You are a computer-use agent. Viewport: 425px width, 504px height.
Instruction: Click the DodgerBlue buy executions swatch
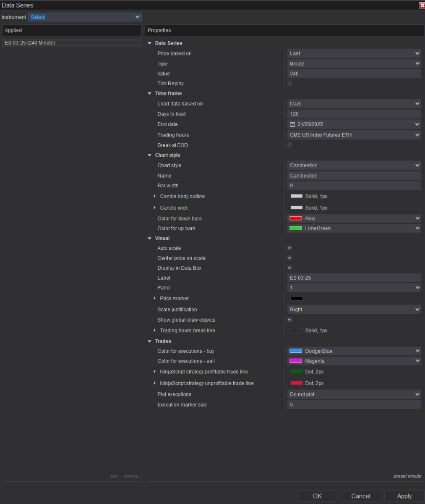[296, 351]
